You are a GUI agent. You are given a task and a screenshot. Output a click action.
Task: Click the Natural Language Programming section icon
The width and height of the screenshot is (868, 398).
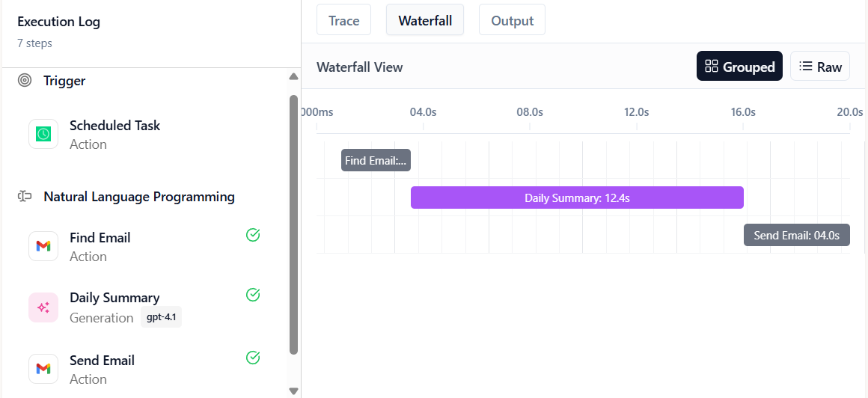(x=25, y=197)
